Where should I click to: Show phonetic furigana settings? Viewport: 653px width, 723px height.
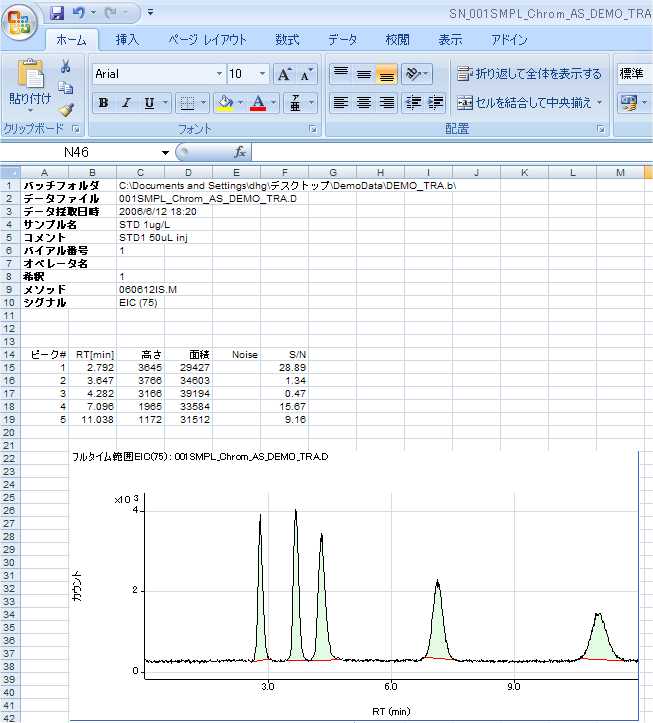tap(295, 103)
